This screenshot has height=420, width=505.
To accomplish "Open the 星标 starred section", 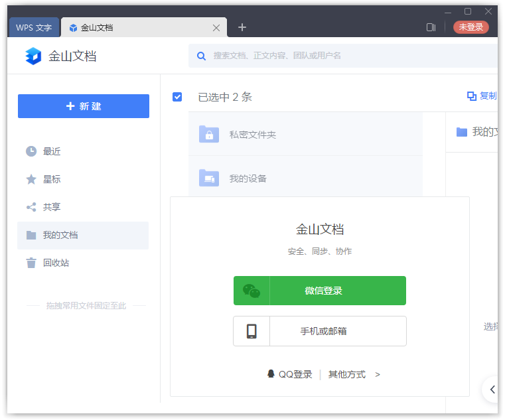I will (52, 179).
